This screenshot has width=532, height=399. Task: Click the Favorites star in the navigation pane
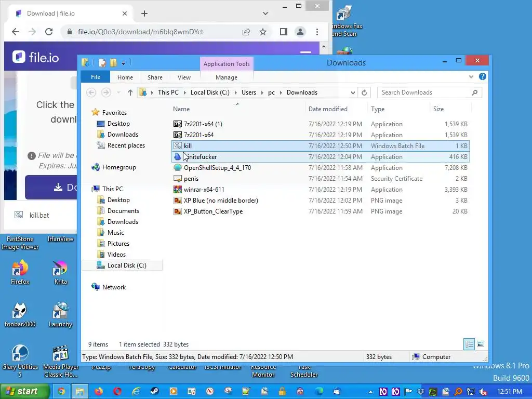pos(96,112)
